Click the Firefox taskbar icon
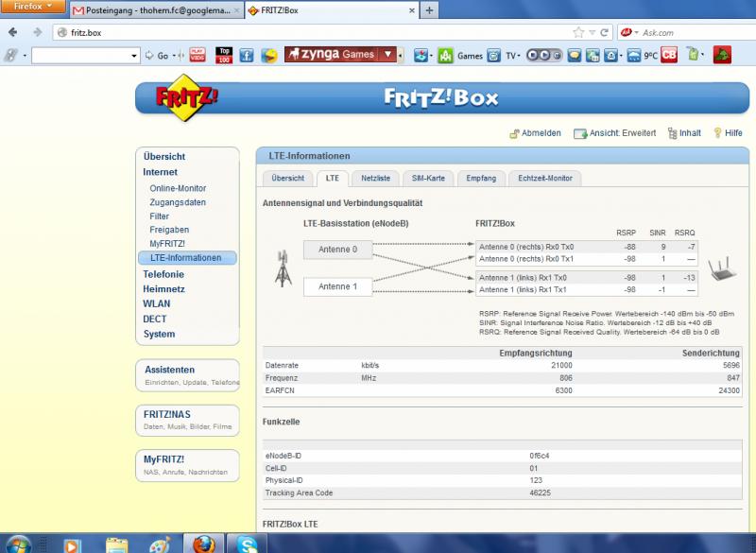This screenshot has width=756, height=553. click(204, 544)
